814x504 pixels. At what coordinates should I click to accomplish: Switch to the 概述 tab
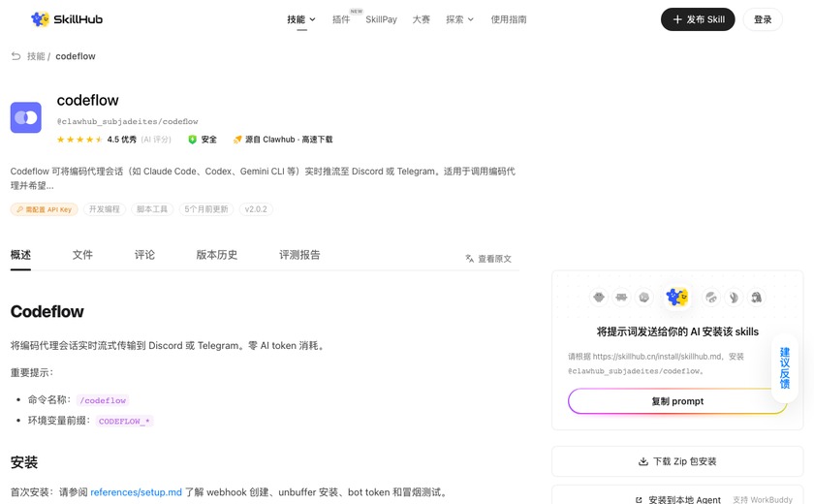pos(20,255)
